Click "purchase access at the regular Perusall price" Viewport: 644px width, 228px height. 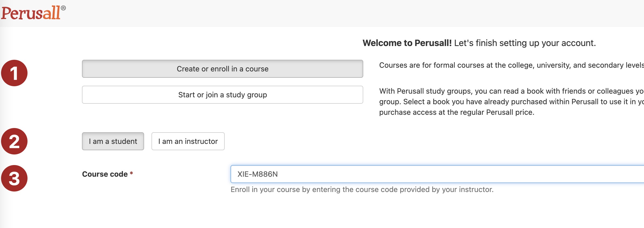pyautogui.click(x=457, y=112)
